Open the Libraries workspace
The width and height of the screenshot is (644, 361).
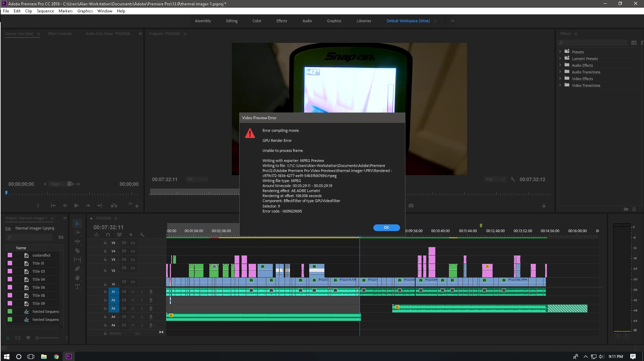pos(364,21)
